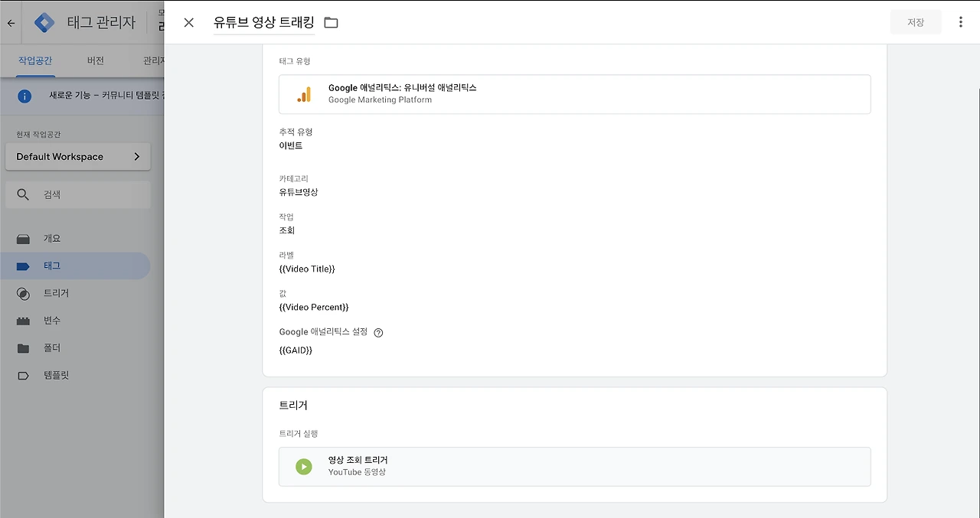Click the 유튜브영상 category value

pos(299,192)
